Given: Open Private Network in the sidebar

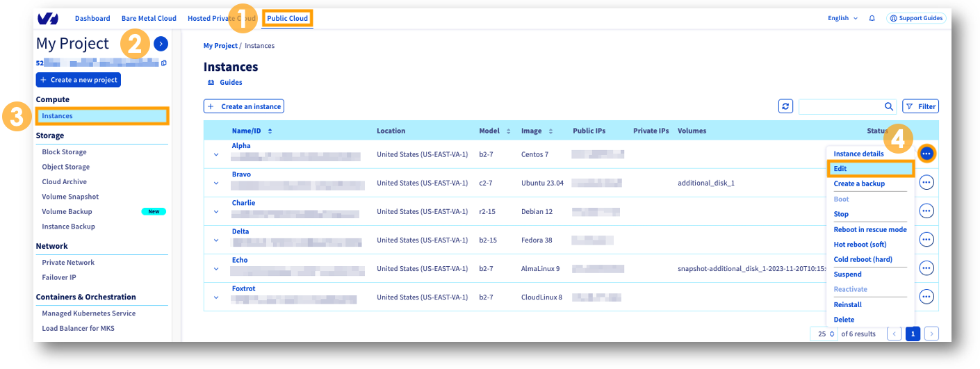Looking at the screenshot, I should [x=68, y=262].
